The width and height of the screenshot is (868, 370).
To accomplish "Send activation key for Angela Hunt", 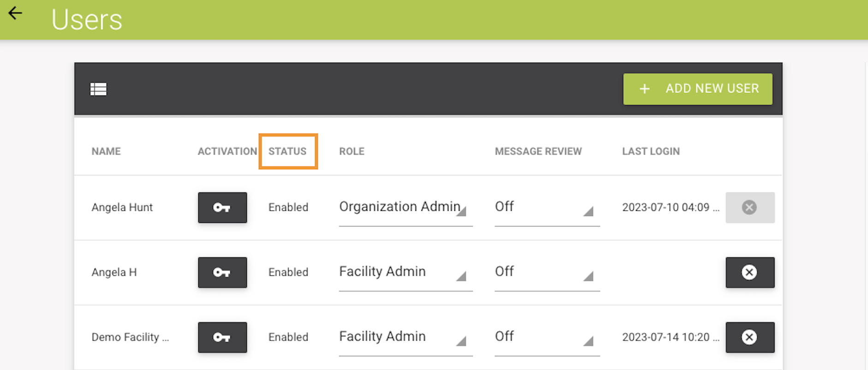I will click(x=222, y=208).
